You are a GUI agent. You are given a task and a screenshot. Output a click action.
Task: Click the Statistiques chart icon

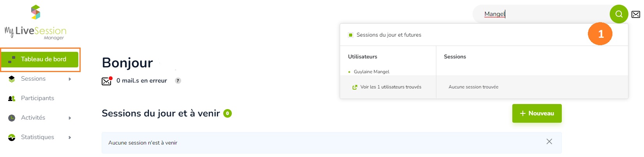click(x=12, y=137)
